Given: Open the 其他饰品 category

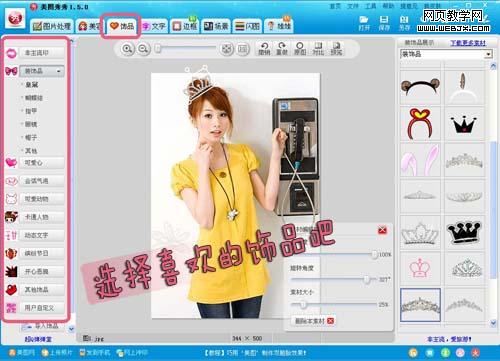Looking at the screenshot, I should coord(42,290).
